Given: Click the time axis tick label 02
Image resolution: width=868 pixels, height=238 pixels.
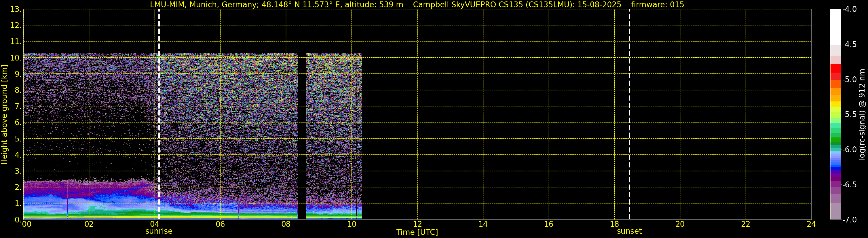Looking at the screenshot, I should [89, 224].
